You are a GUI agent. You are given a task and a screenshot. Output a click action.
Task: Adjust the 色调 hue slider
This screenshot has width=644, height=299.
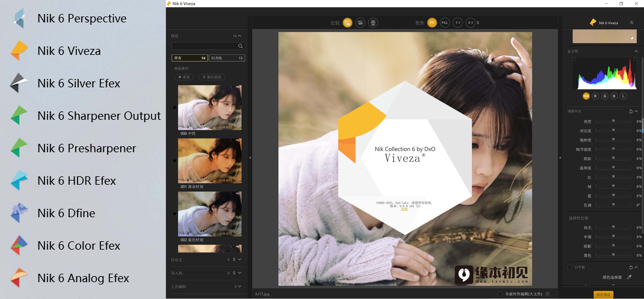tap(613, 205)
